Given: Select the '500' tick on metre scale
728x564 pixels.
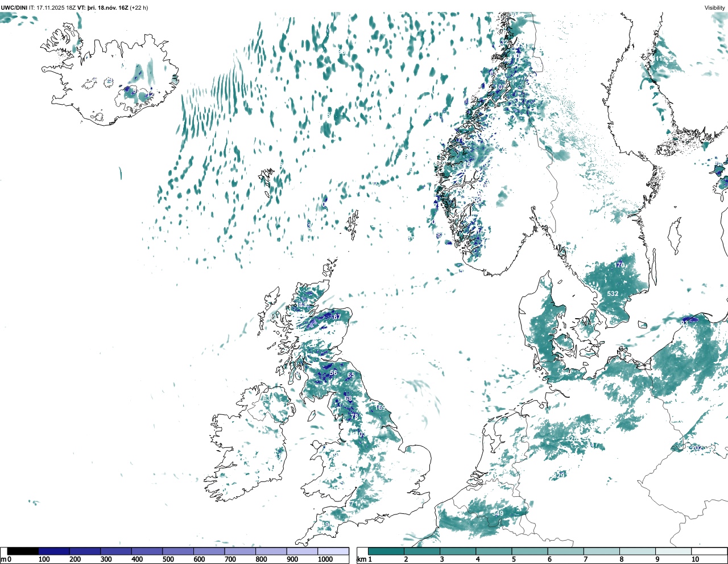Looking at the screenshot, I should click(168, 559).
